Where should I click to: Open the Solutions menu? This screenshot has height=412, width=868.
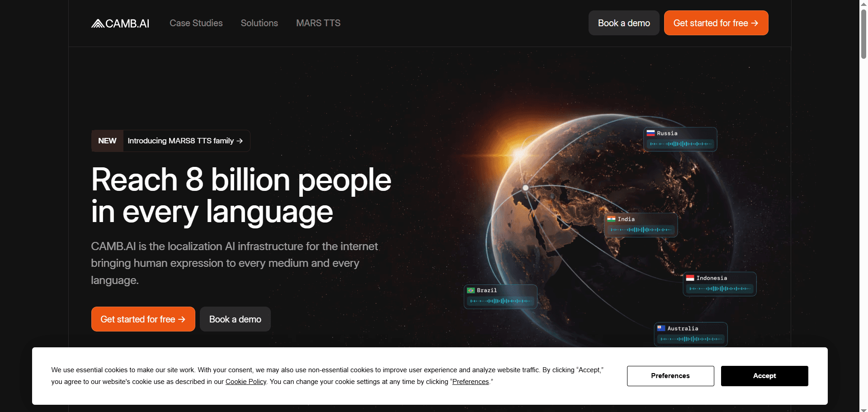[259, 23]
